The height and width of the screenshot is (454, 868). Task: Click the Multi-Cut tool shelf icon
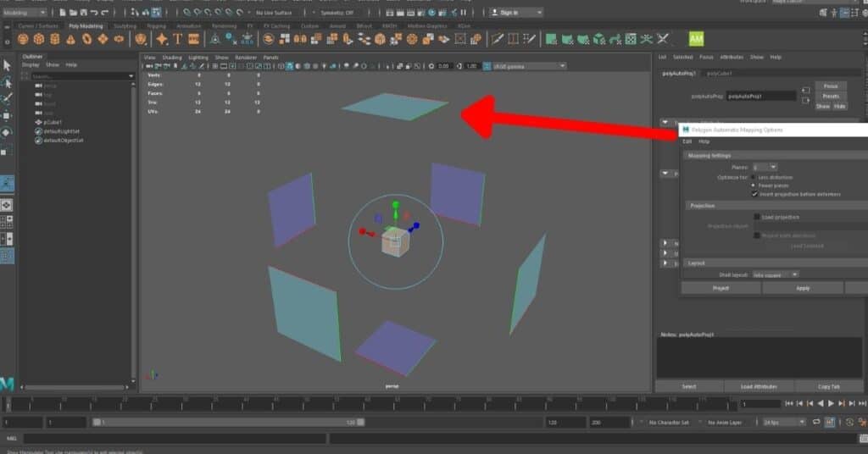pyautogui.click(x=498, y=39)
